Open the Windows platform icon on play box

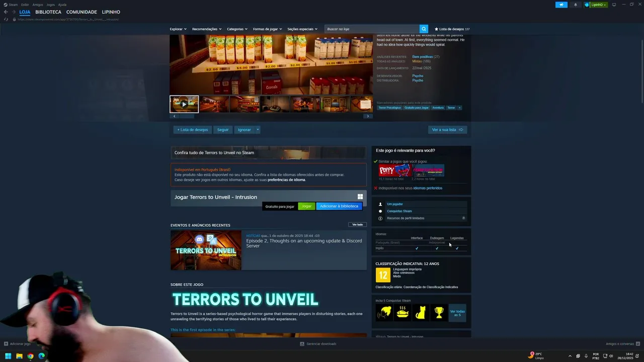pyautogui.click(x=360, y=197)
